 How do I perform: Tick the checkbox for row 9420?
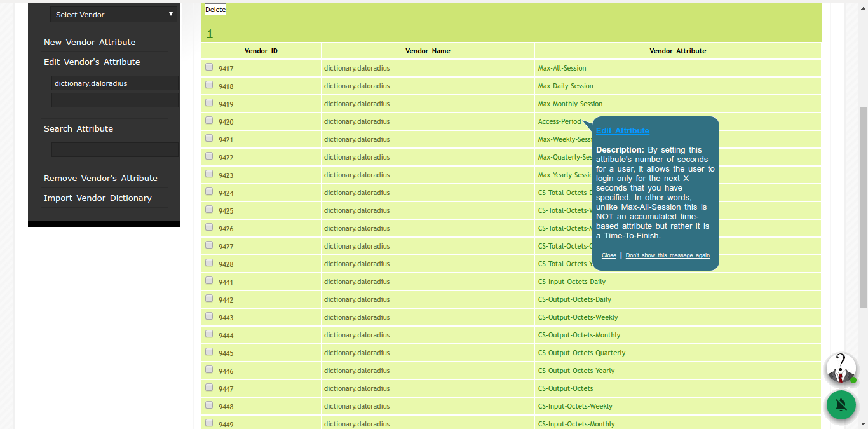coord(209,121)
